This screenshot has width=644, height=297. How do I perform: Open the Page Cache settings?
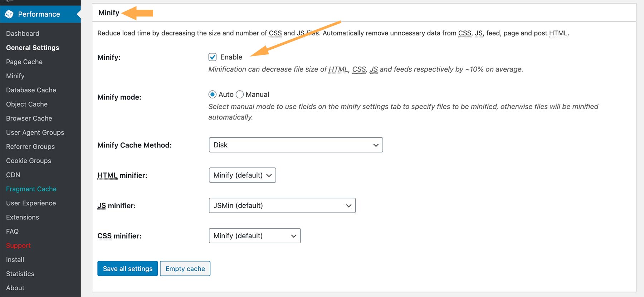point(24,62)
